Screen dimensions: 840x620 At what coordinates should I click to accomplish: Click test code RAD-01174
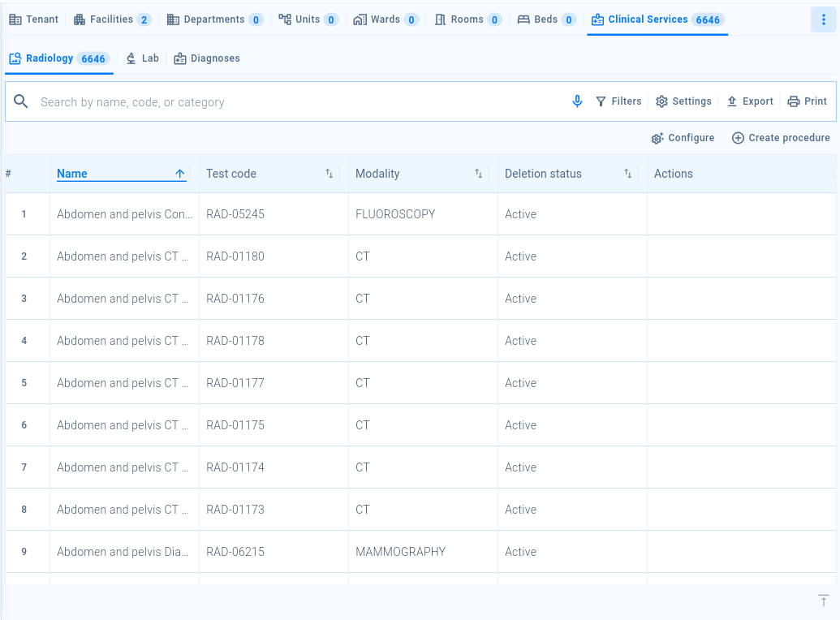(235, 467)
